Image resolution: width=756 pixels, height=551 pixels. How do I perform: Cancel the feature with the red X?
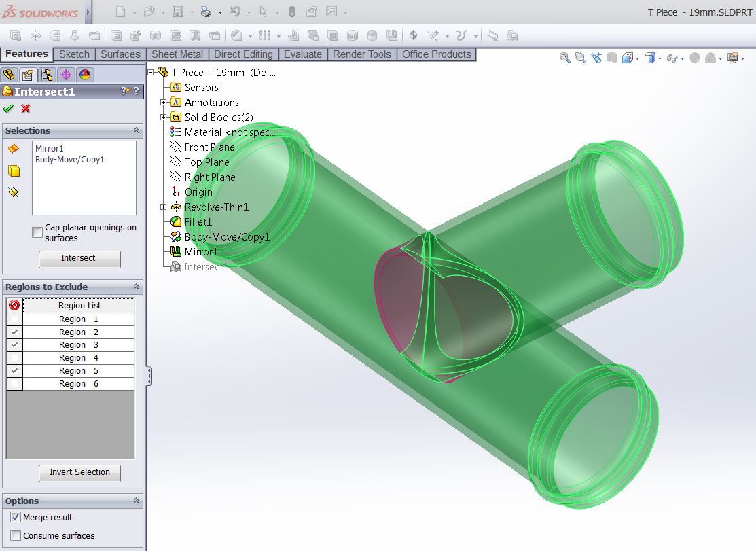tap(26, 109)
